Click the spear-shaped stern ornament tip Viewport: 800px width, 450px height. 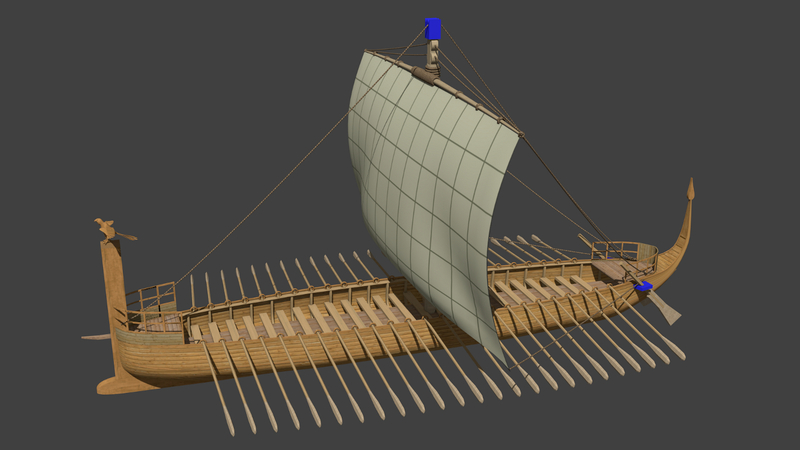point(691,188)
